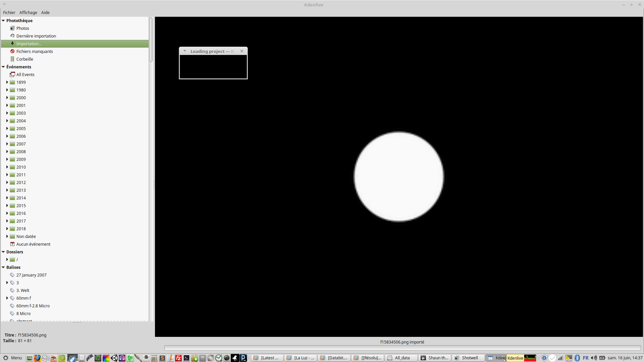Select the 27 January 2007 tag
Image resolution: width=644 pixels, height=362 pixels.
[31, 275]
